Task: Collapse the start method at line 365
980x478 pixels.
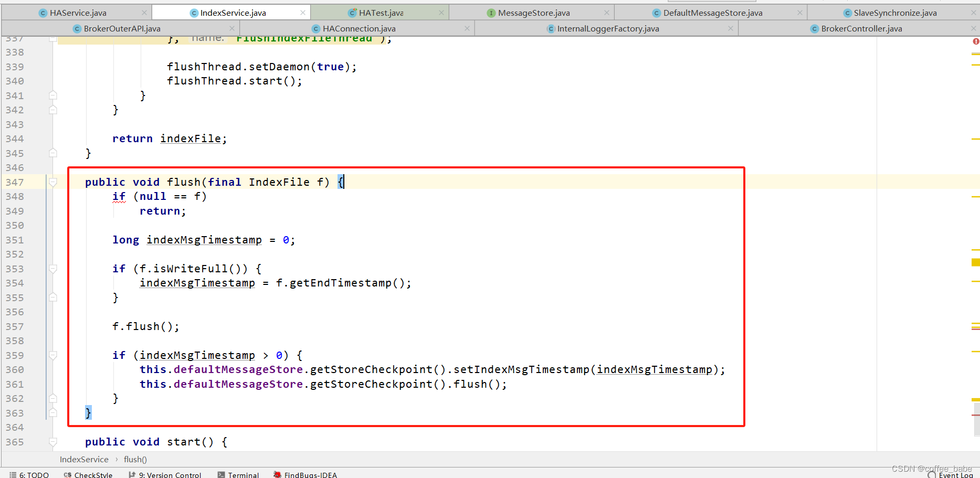Action: [53, 442]
